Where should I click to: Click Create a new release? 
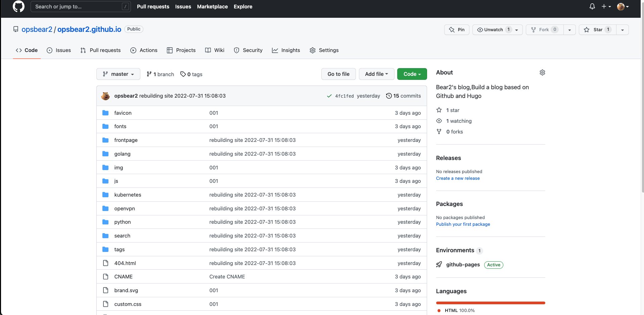[x=458, y=178]
